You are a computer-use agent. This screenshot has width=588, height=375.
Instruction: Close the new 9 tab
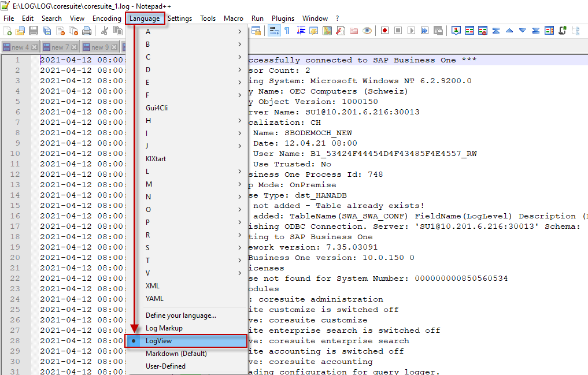tap(114, 47)
